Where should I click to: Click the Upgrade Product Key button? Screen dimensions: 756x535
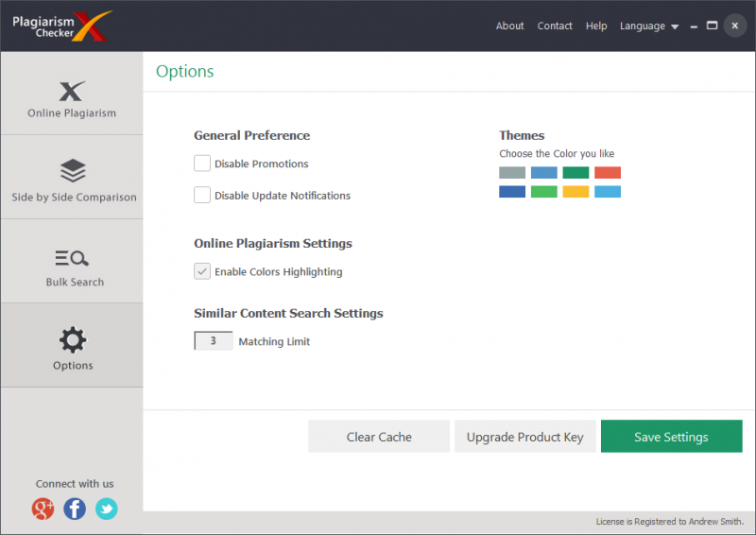[525, 436]
